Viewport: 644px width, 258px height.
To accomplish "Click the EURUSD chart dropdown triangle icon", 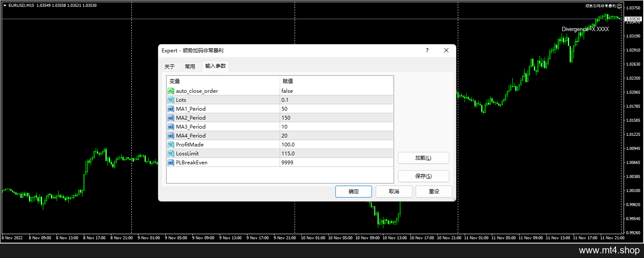I will tap(5, 5).
